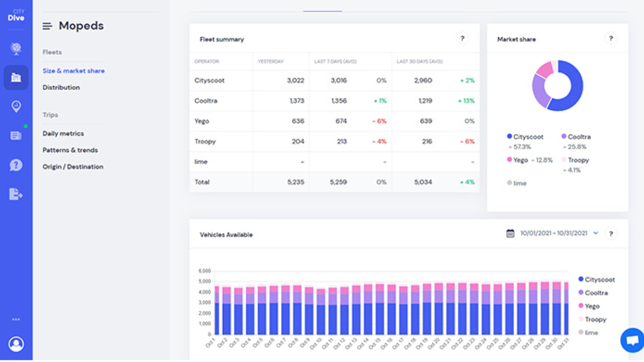Show help for Vehicles Available

[611, 233]
